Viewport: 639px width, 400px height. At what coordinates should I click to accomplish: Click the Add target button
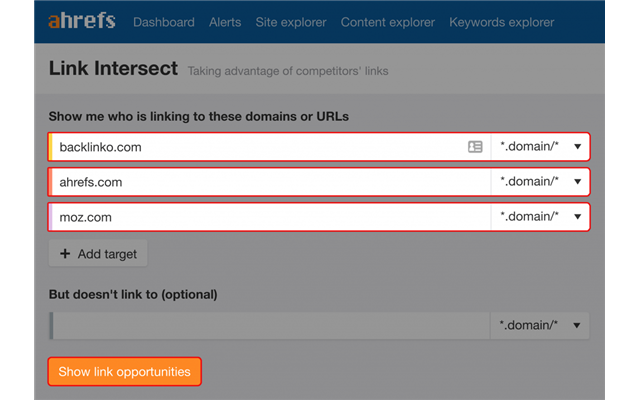coord(99,254)
